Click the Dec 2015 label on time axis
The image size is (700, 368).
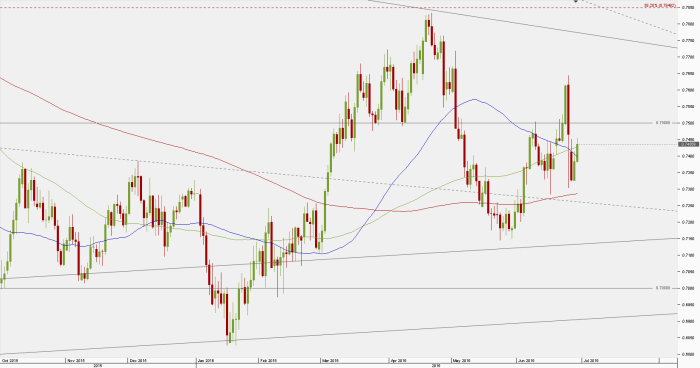pos(138,360)
